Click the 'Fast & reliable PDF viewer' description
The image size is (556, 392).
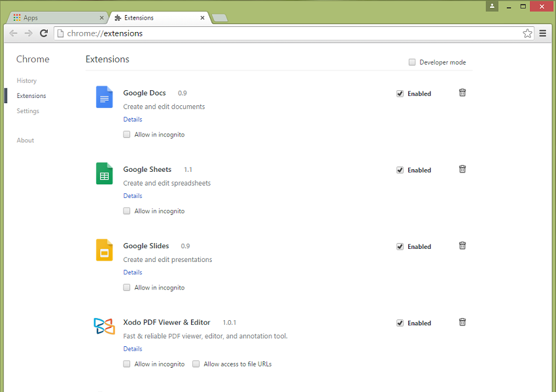(205, 336)
